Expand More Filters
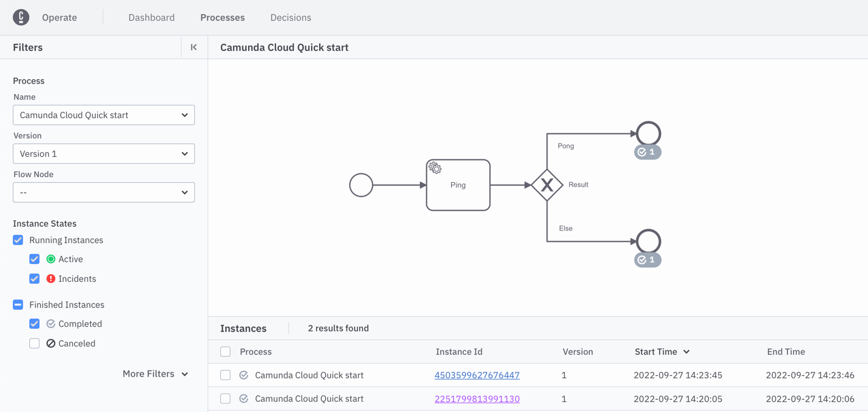This screenshot has height=412, width=868. click(x=155, y=374)
